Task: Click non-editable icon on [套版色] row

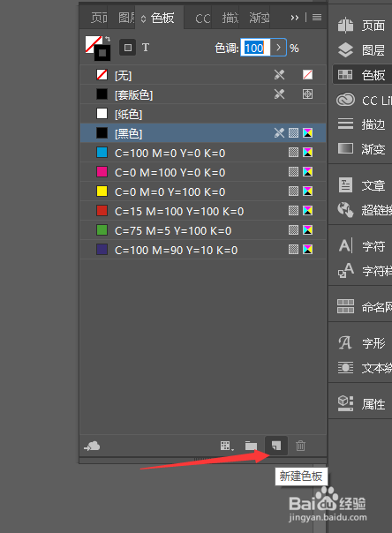Action: 280,94
